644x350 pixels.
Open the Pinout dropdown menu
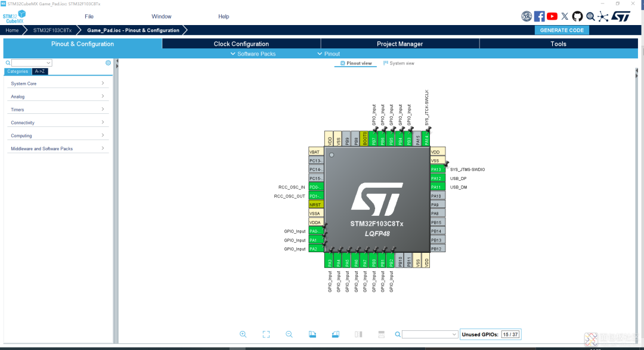[x=329, y=54]
